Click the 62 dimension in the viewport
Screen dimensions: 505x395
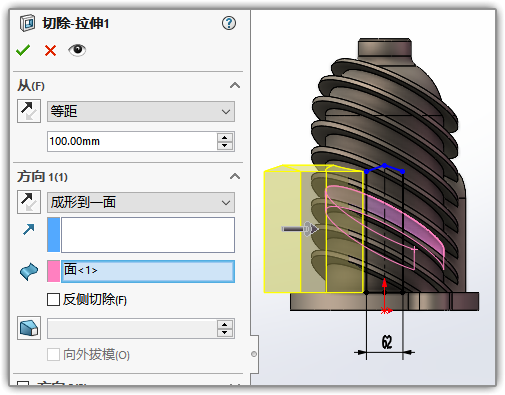pos(386,343)
